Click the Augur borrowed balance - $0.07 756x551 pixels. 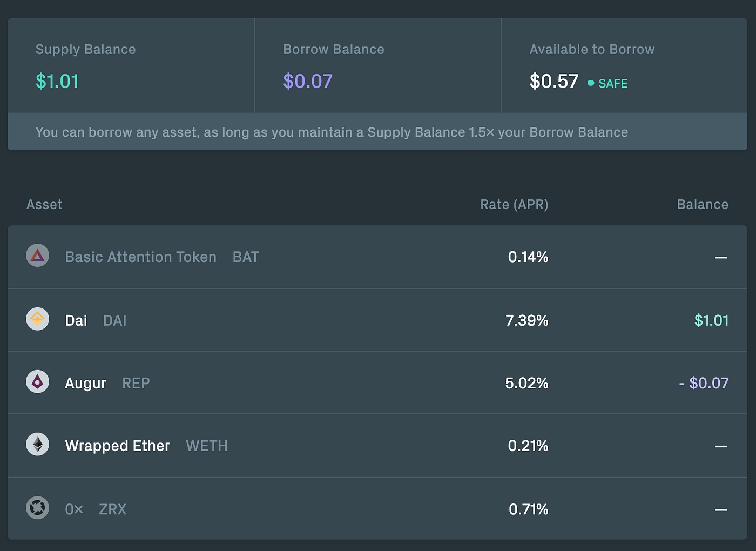(704, 384)
